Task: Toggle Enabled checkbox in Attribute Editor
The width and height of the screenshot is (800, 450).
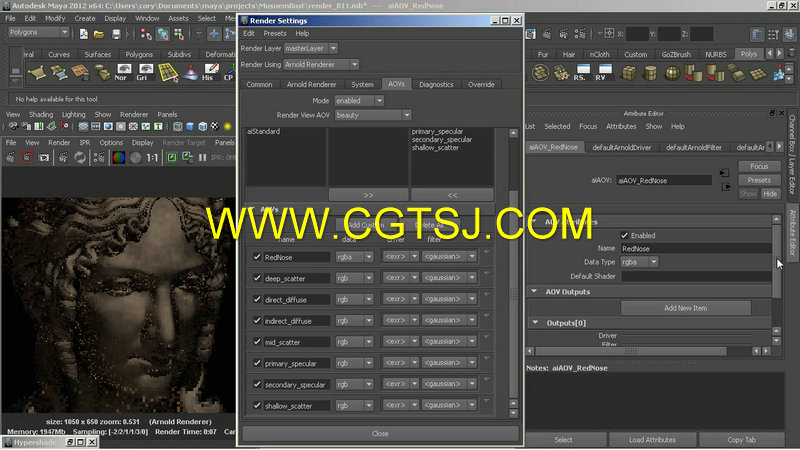Action: pyautogui.click(x=624, y=235)
